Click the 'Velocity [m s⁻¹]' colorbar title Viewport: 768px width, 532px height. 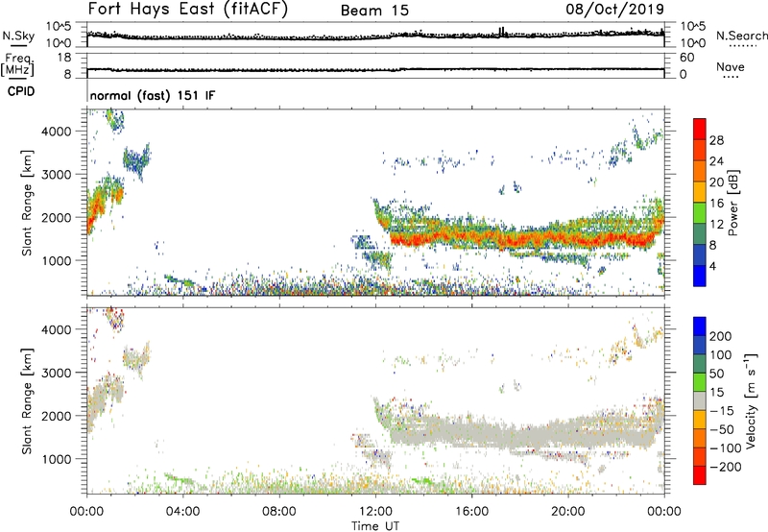click(751, 400)
